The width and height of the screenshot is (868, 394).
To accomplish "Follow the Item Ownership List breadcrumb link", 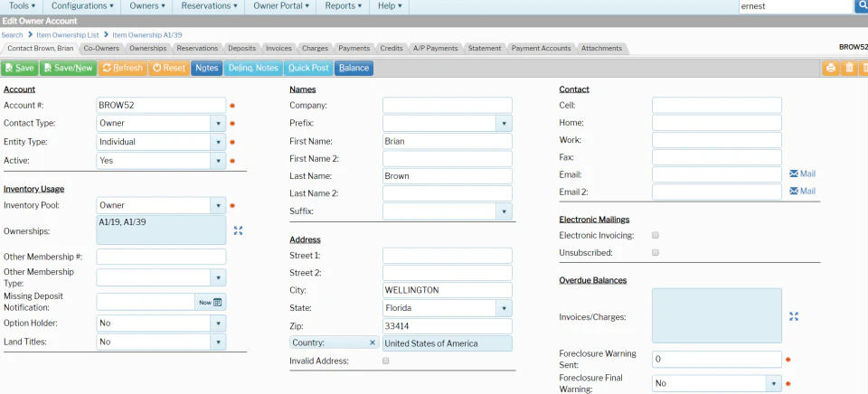I will (68, 35).
